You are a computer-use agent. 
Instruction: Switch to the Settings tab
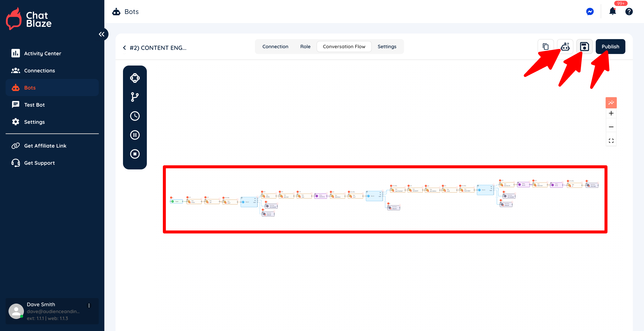387,47
